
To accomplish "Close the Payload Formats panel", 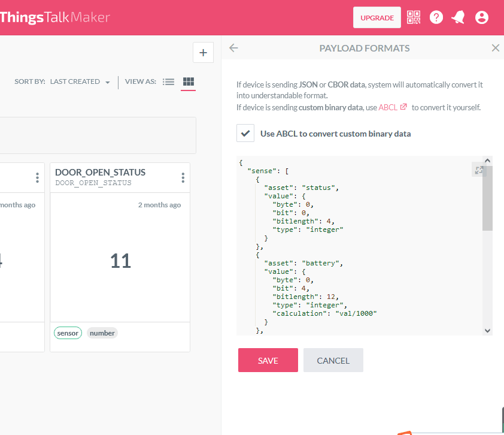I will pos(496,49).
